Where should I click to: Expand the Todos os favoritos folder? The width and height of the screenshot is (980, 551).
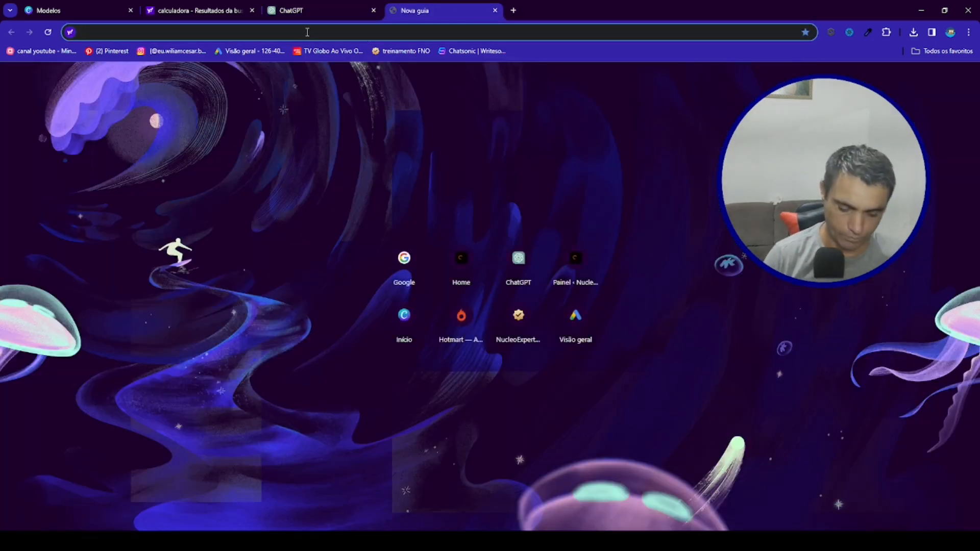(942, 51)
